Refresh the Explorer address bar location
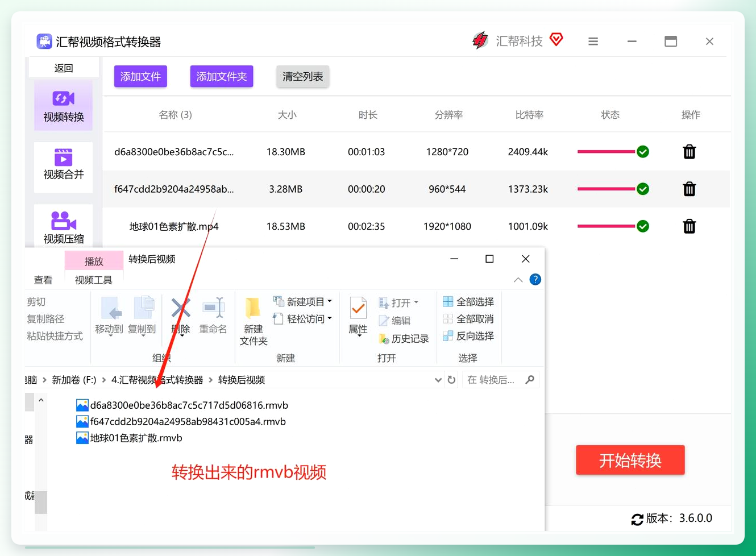756x556 pixels. (451, 380)
